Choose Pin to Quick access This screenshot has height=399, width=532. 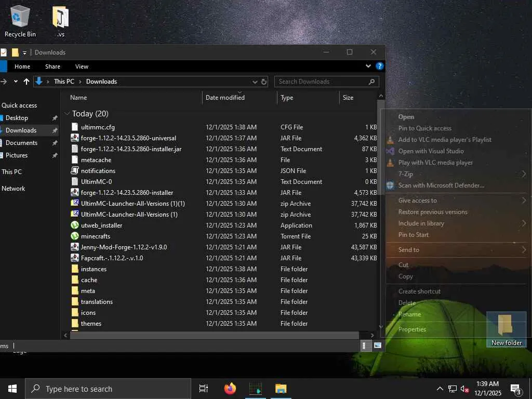[425, 128]
